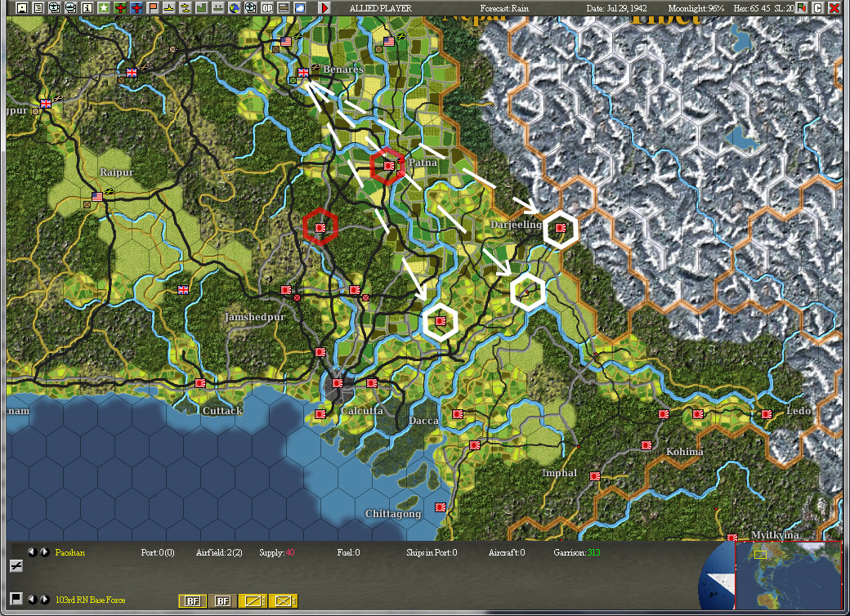This screenshot has width=850, height=616.
Task: Go to previous base before Paoshan
Action: [33, 552]
